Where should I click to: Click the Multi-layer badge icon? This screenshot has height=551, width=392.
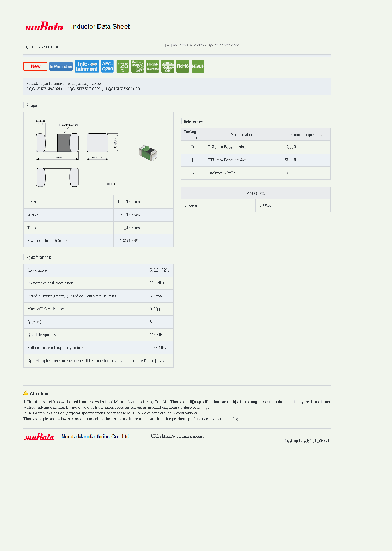click(137, 66)
